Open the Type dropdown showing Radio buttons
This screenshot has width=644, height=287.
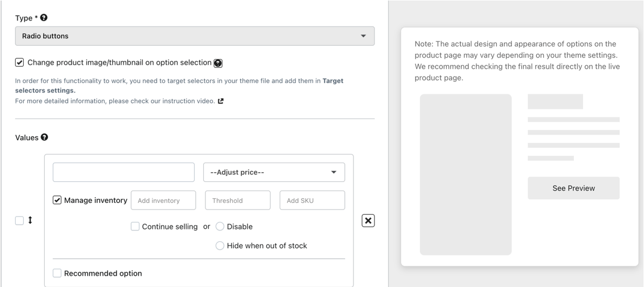tap(195, 36)
